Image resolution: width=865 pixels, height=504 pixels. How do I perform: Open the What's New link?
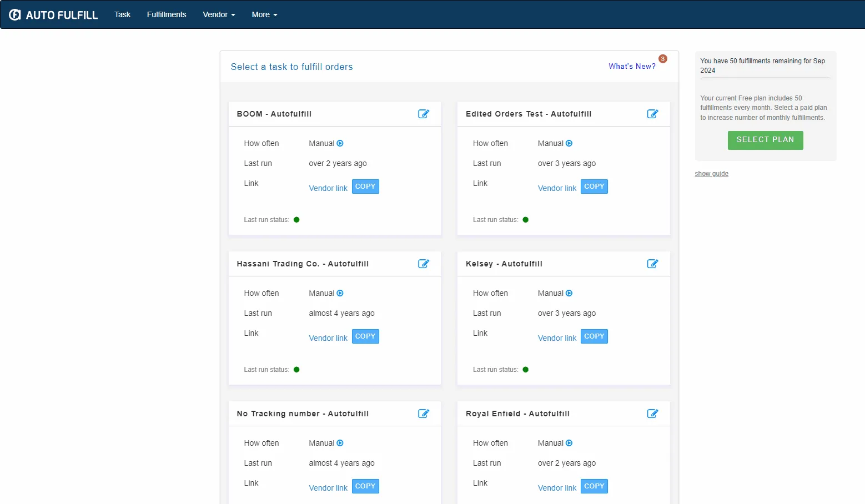pyautogui.click(x=632, y=66)
